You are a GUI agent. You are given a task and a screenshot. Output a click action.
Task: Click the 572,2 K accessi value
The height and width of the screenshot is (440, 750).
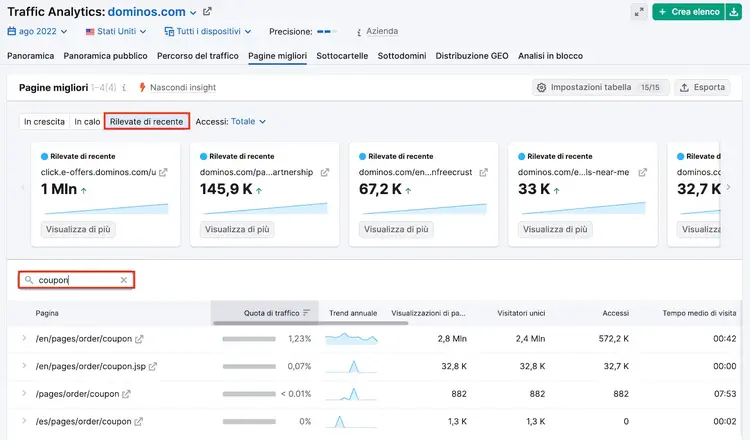(x=614, y=339)
